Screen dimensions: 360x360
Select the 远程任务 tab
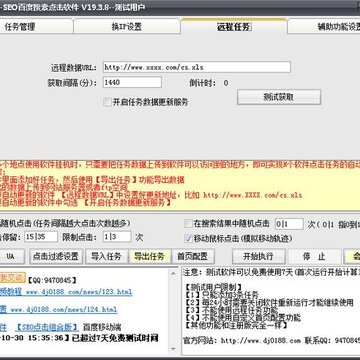tap(233, 26)
